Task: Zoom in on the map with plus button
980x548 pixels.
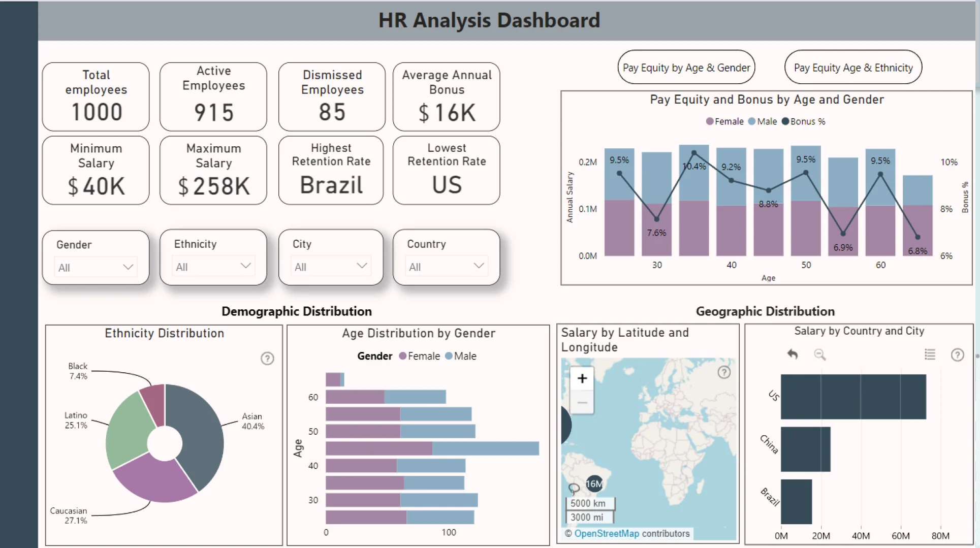Action: coord(582,378)
